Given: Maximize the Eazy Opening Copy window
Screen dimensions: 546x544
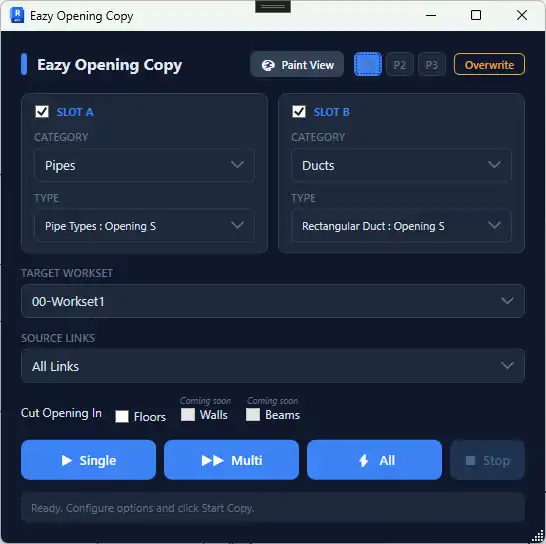Looking at the screenshot, I should click(x=476, y=15).
